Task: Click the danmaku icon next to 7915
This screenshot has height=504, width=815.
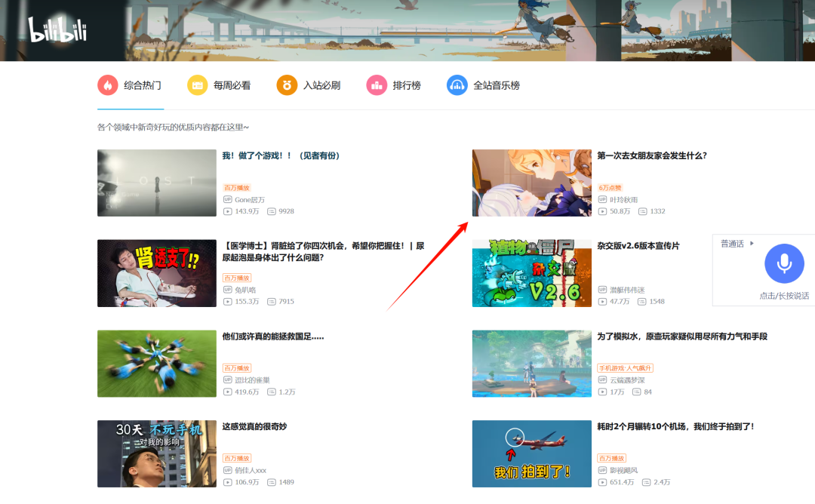Action: 272,301
